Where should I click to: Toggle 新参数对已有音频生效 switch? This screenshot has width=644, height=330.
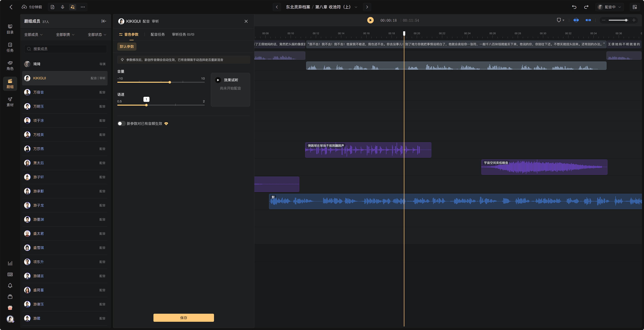121,123
